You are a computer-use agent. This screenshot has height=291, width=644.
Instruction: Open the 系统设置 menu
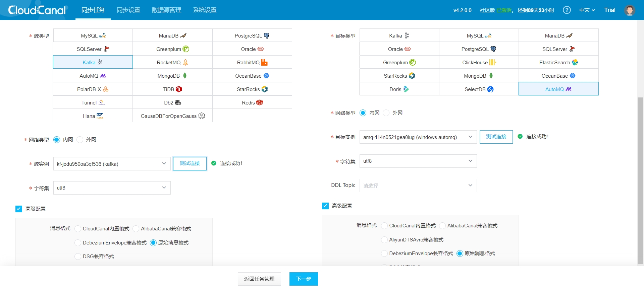[205, 10]
